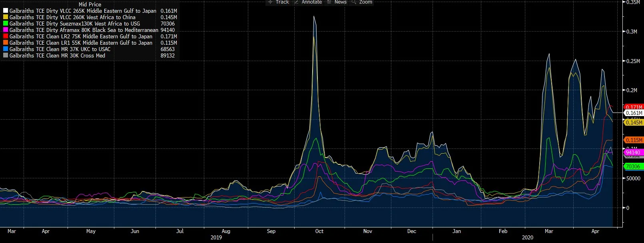644x243 pixels.
Task: Open the News toolbar item
Action: (341, 2)
